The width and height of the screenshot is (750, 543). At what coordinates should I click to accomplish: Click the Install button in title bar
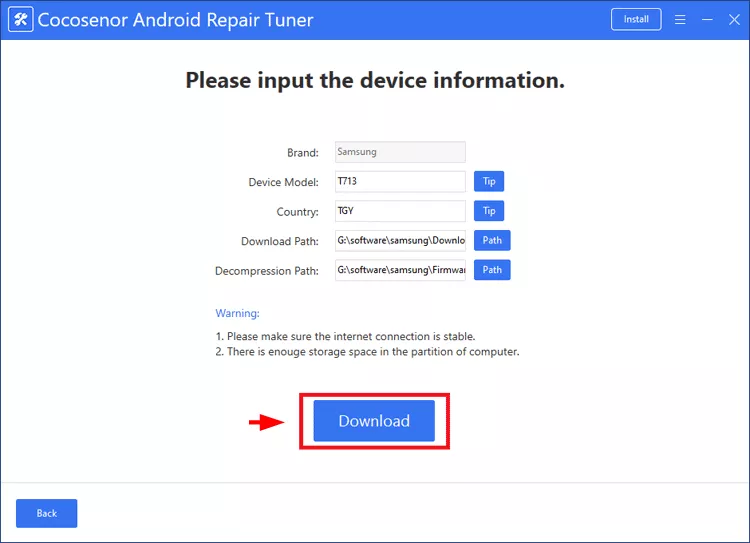click(x=636, y=20)
